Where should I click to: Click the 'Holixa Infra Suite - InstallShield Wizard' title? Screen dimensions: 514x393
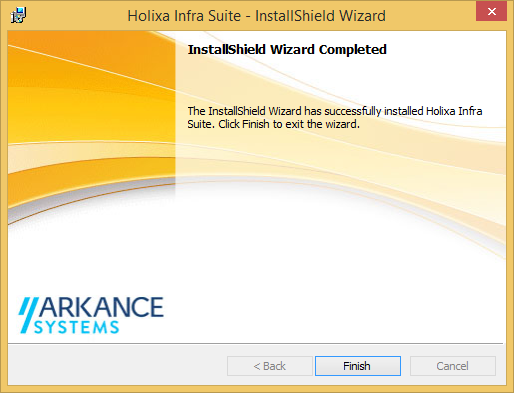point(257,16)
